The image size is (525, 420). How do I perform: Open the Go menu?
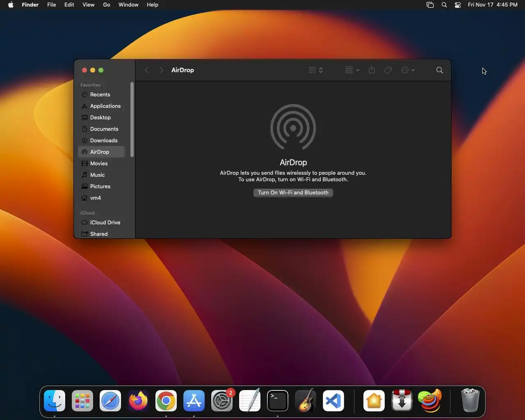107,5
